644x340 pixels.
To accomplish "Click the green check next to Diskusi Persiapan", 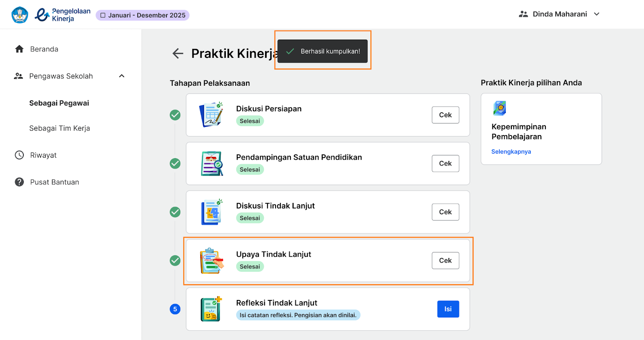I will click(175, 115).
